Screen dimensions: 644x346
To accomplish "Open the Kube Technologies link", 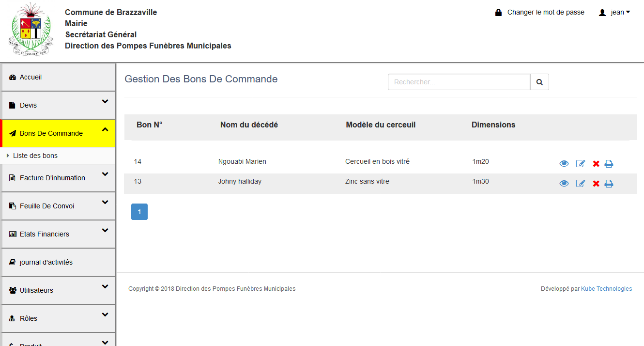I will point(606,289).
